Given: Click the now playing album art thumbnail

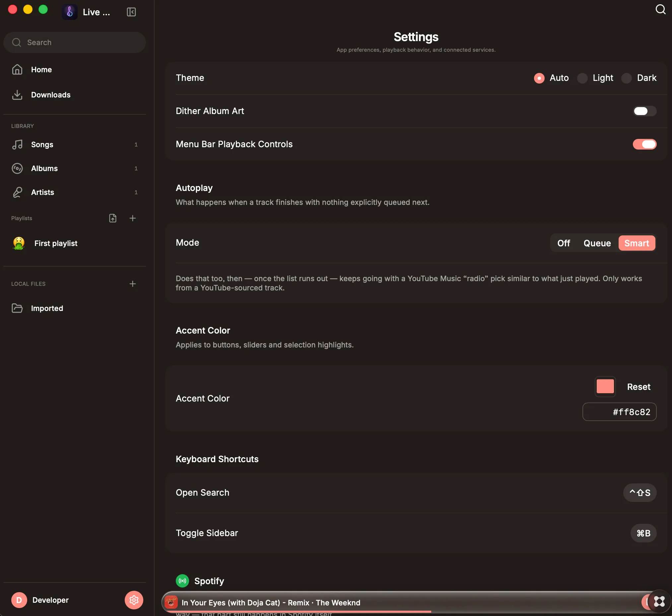Looking at the screenshot, I should (171, 603).
